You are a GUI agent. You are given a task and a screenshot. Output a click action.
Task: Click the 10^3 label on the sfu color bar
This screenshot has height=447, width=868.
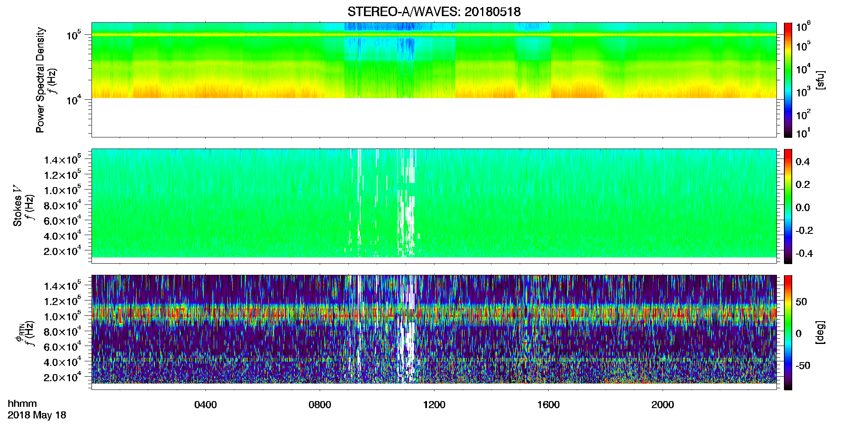point(803,92)
